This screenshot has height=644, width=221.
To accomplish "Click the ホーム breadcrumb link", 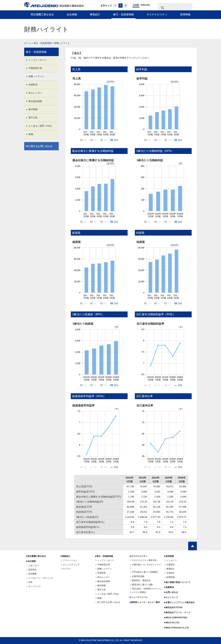I will pyautogui.click(x=27, y=43).
